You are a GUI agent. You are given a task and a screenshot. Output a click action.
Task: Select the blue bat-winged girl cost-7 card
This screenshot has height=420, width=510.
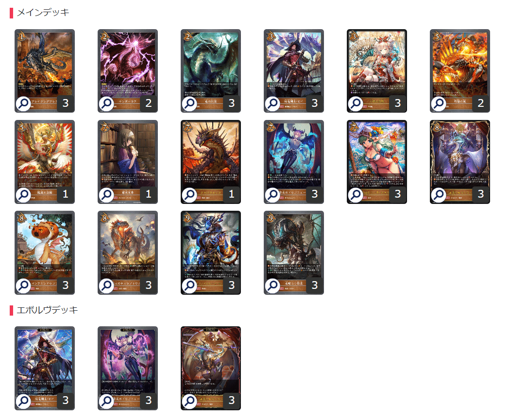click(x=294, y=162)
